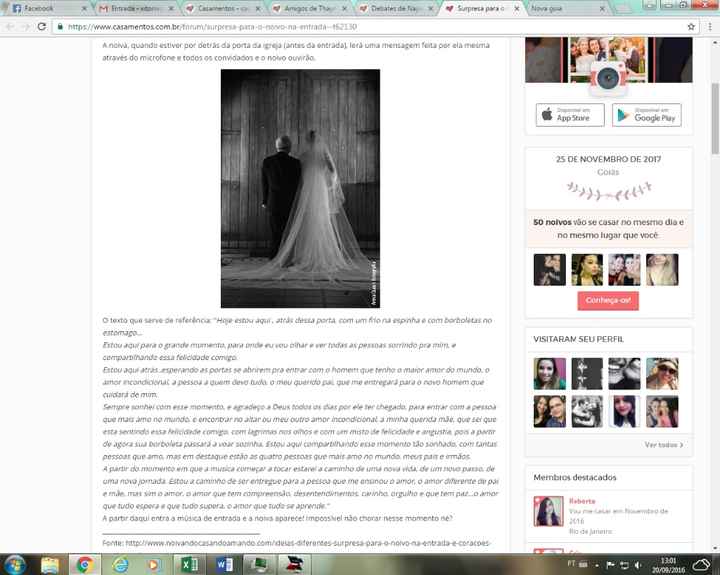
Task: Get the app on Google Play
Action: tap(647, 115)
